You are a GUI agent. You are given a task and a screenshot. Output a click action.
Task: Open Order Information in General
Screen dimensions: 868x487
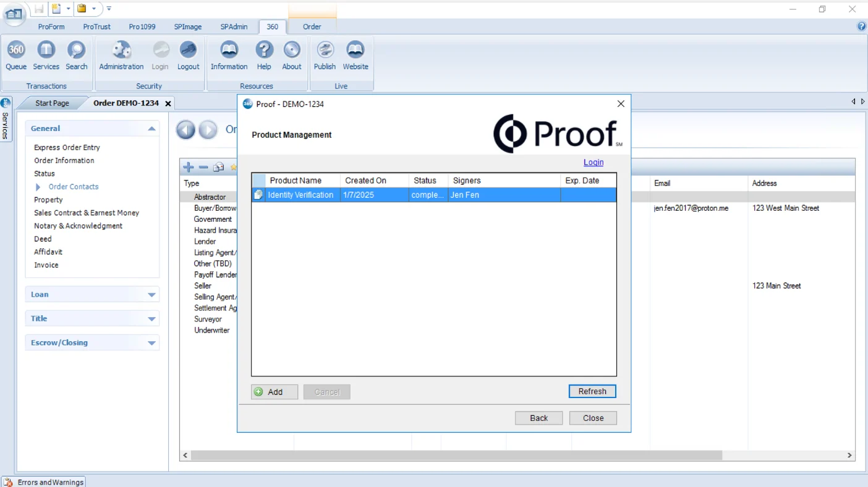coord(64,161)
